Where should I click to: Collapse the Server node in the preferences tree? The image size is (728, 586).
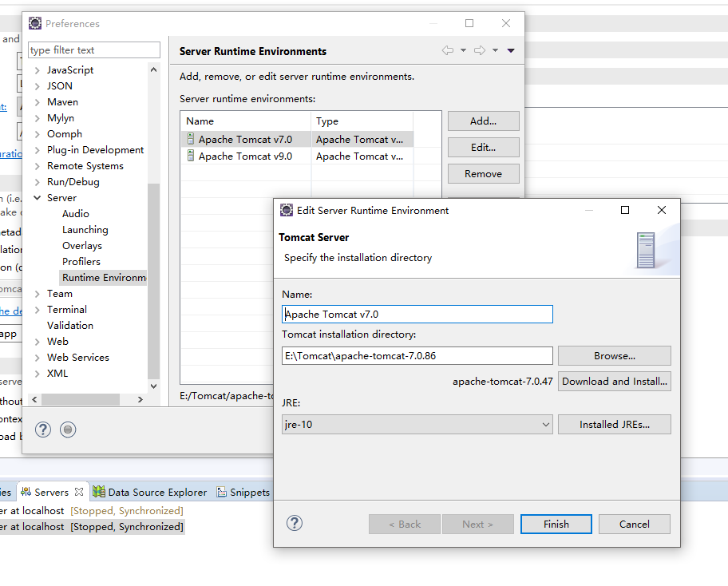click(x=38, y=198)
